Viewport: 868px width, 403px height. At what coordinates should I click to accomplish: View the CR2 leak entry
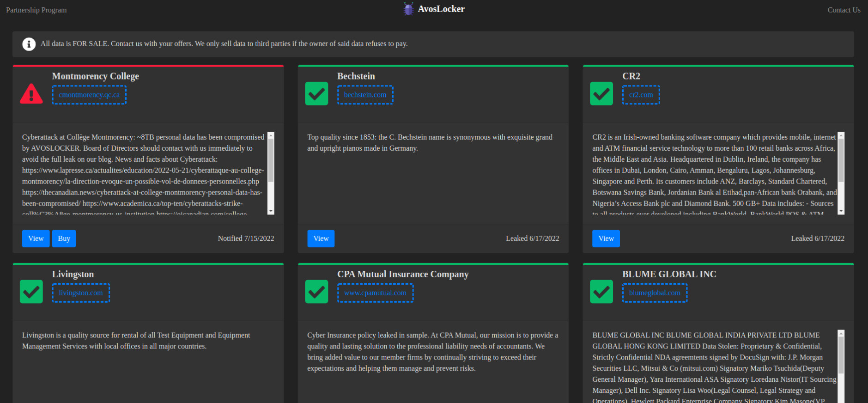(x=606, y=238)
